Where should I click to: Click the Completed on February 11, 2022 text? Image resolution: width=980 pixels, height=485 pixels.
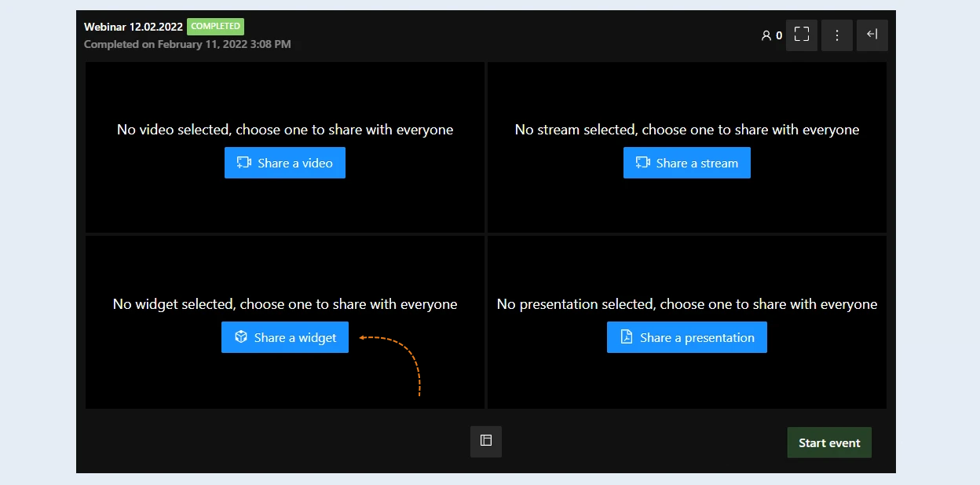[x=188, y=44]
